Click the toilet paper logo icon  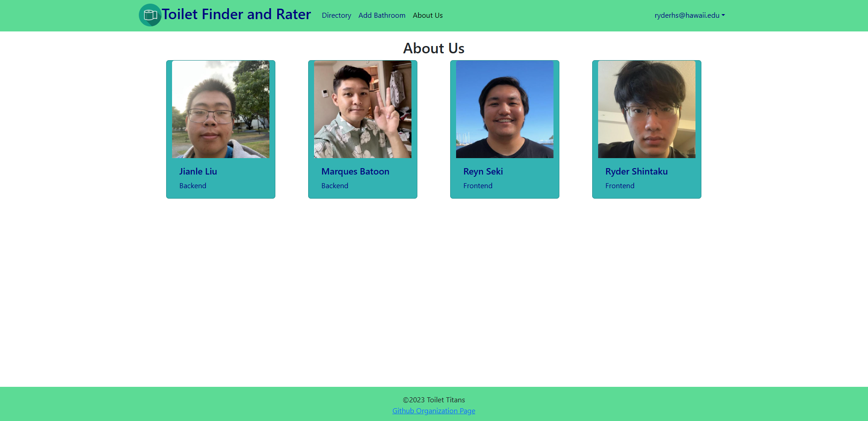(150, 15)
